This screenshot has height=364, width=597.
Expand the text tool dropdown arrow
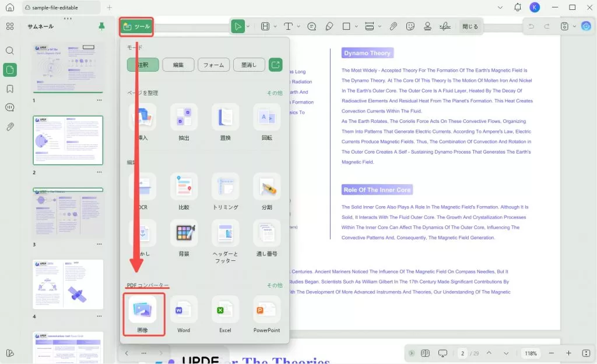[298, 26]
